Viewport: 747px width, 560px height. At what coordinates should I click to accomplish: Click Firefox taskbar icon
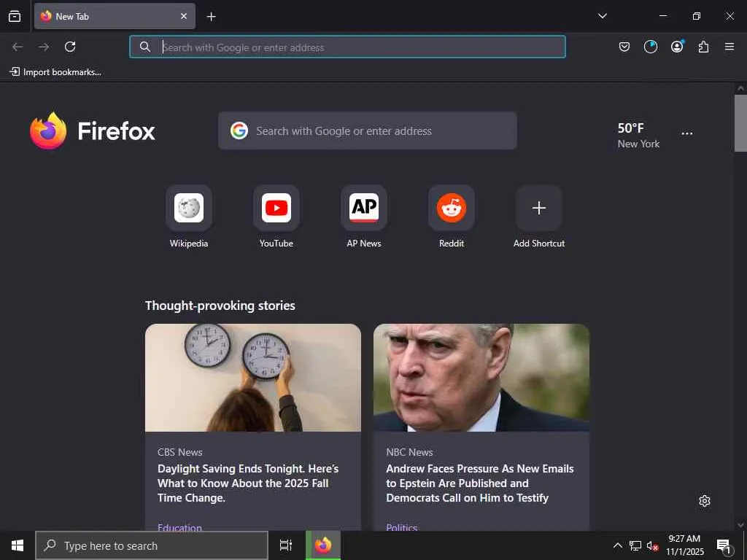click(x=323, y=545)
